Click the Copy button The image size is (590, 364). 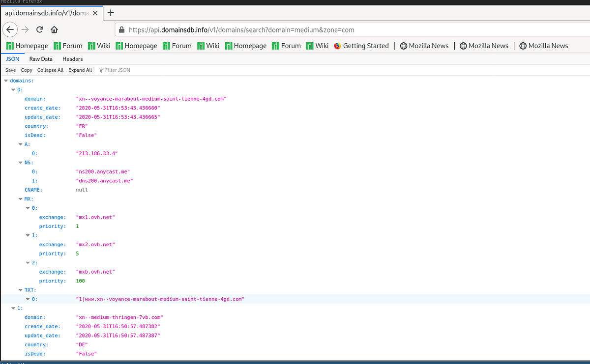point(26,70)
